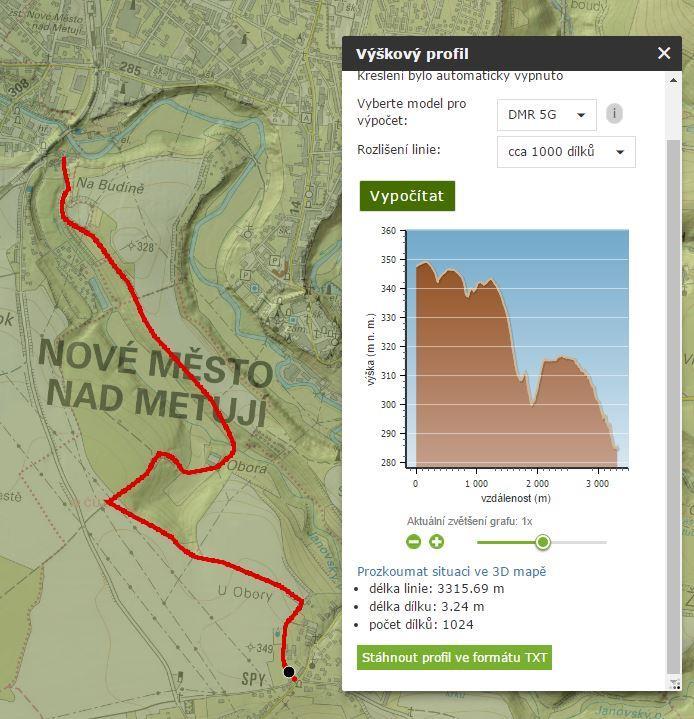Click the black endpoint dot of the route

(x=289, y=672)
